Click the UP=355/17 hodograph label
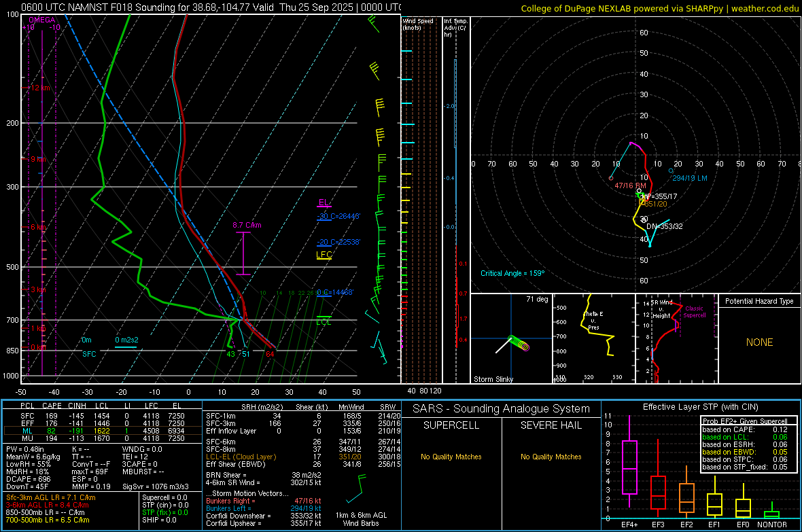The image size is (802, 532). pyautogui.click(x=660, y=196)
